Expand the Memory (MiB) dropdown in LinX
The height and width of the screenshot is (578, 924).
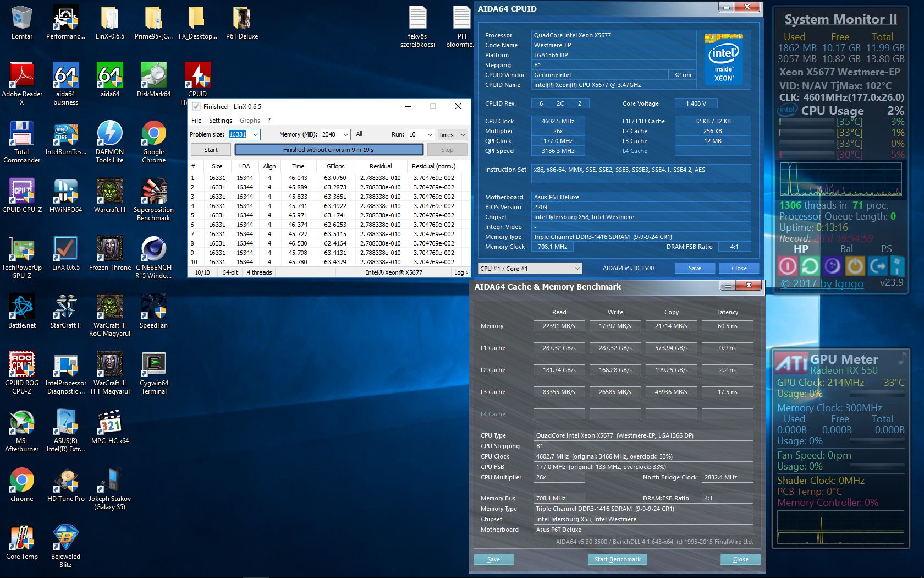point(346,134)
